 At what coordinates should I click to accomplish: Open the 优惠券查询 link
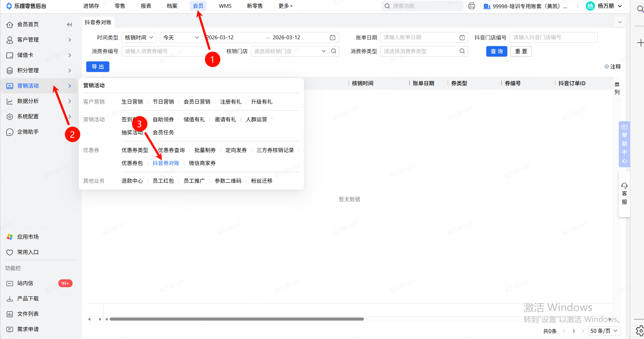[171, 150]
